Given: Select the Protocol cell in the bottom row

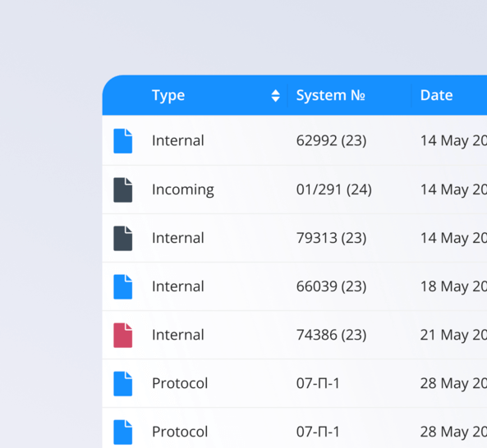Looking at the screenshot, I should (180, 432).
